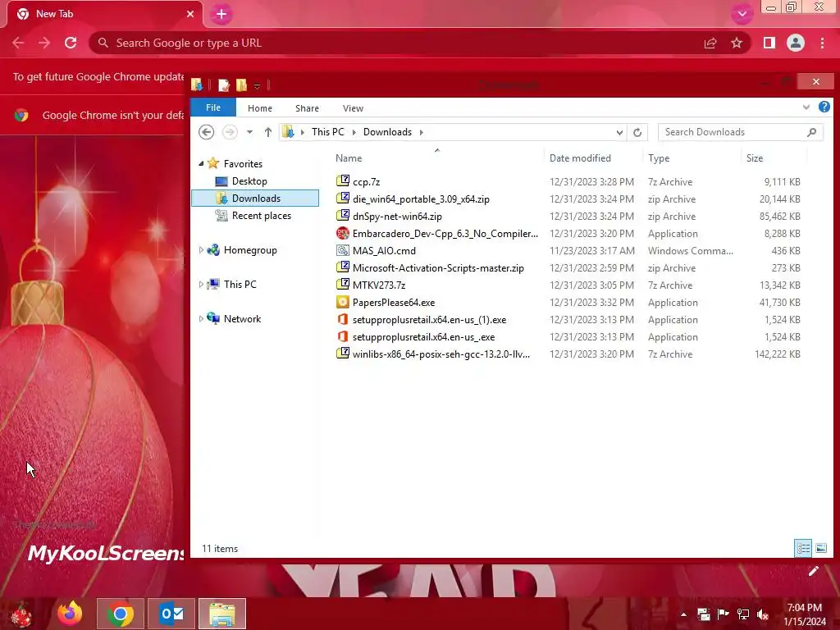Reload the Chrome page
This screenshot has height=630, width=840.
click(x=71, y=43)
